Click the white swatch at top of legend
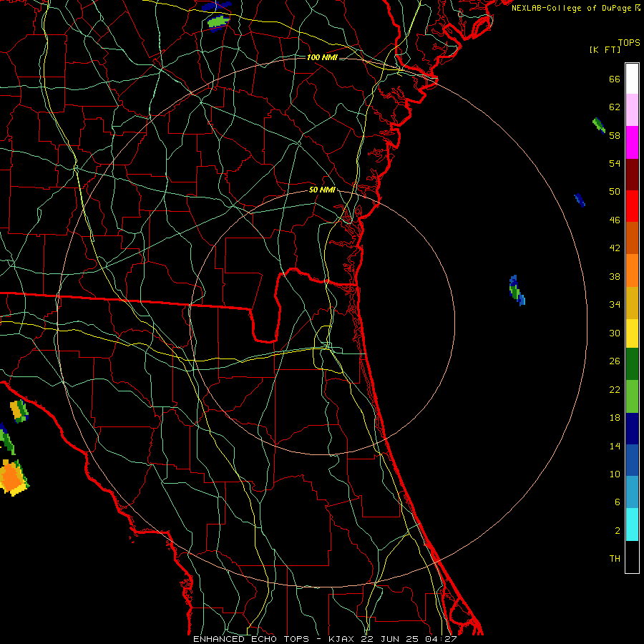 (632, 79)
